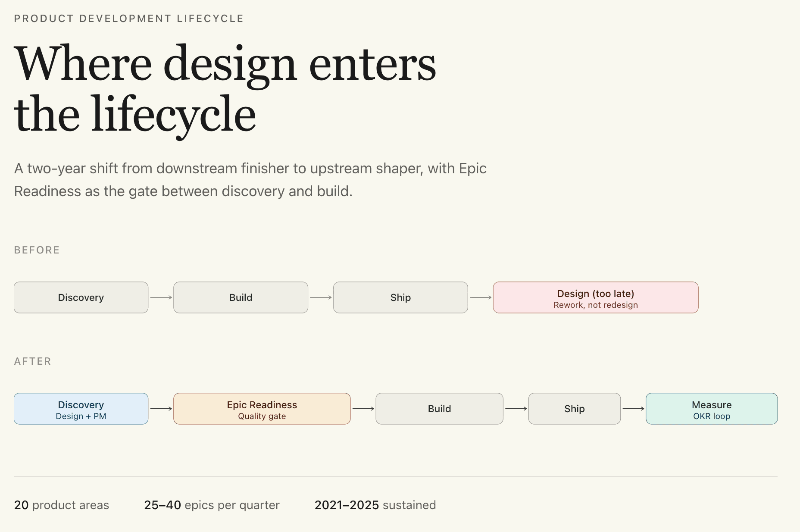This screenshot has height=532, width=800.
Task: Click the "OKR loop" caption
Action: point(712,416)
